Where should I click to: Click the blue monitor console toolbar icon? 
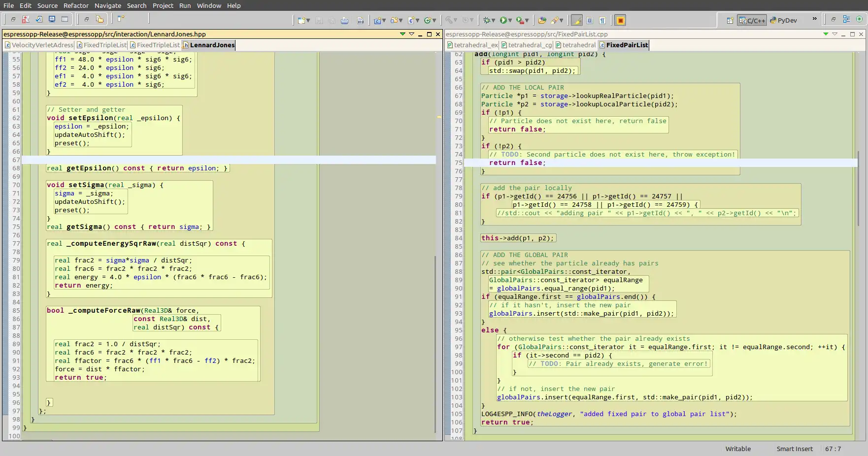[52, 20]
